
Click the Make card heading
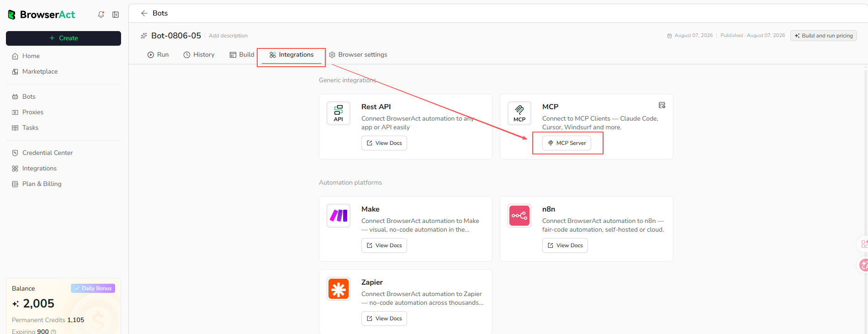point(370,209)
